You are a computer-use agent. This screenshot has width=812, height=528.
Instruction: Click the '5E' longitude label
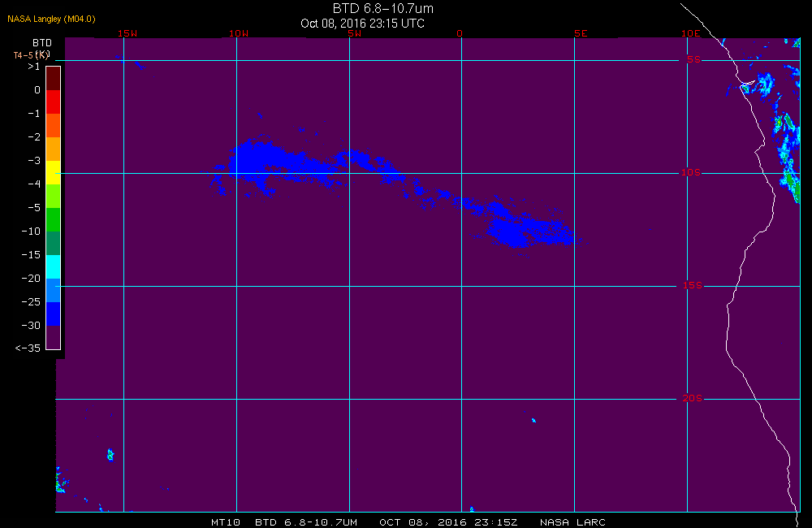581,33
